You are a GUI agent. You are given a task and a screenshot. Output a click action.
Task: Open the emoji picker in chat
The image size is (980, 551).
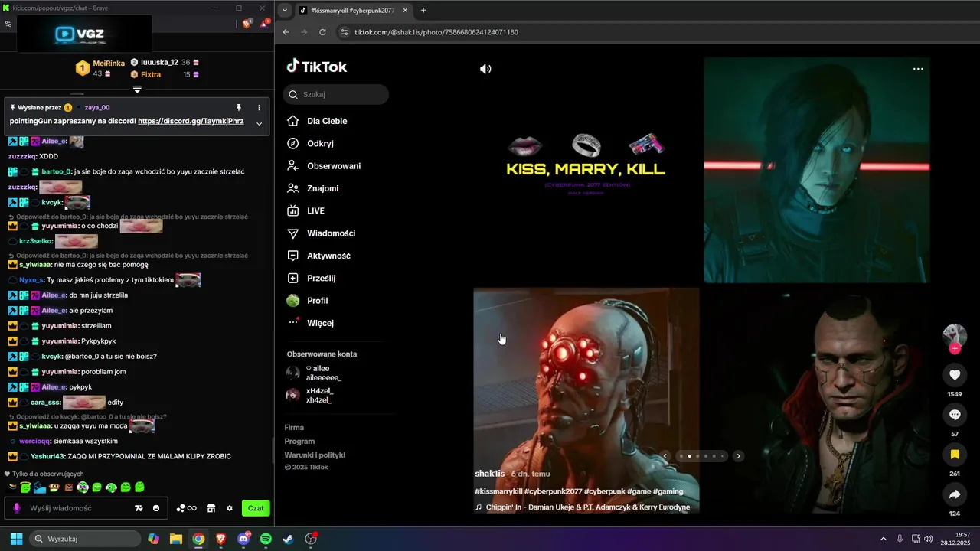156,508
